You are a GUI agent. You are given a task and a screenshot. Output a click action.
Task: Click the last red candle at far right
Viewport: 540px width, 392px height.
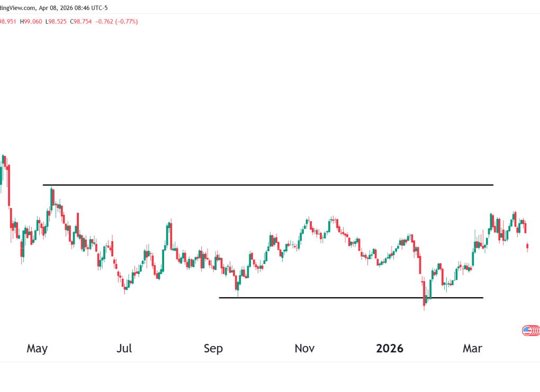point(527,246)
